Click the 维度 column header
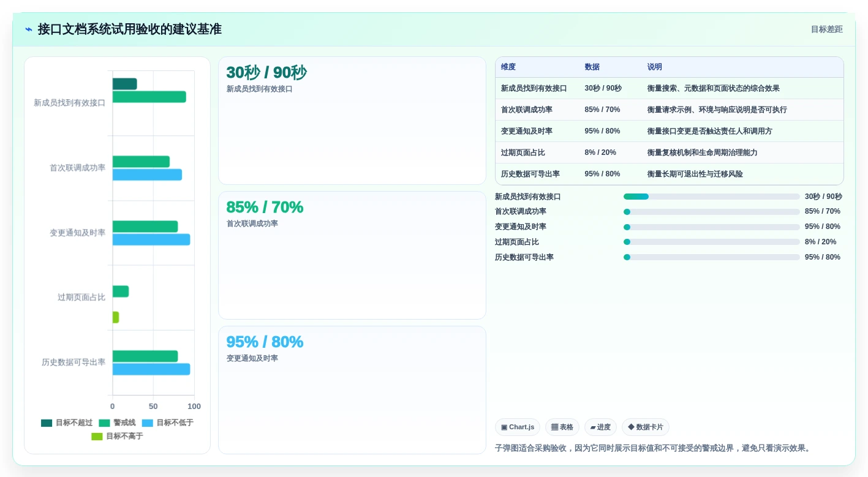 pos(508,67)
